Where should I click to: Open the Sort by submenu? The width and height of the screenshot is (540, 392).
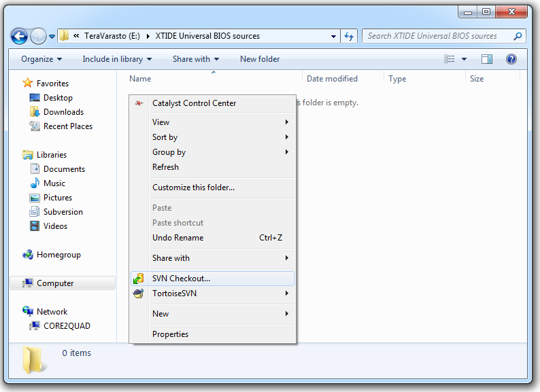click(213, 137)
